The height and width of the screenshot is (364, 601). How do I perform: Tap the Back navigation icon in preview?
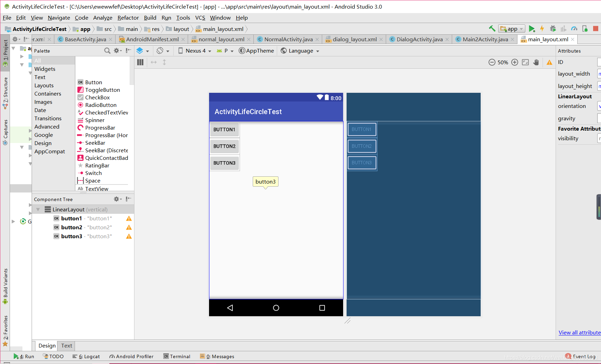[x=230, y=308]
